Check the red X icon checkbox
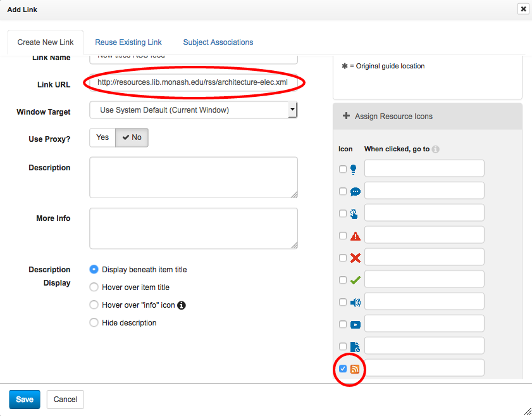 [343, 258]
